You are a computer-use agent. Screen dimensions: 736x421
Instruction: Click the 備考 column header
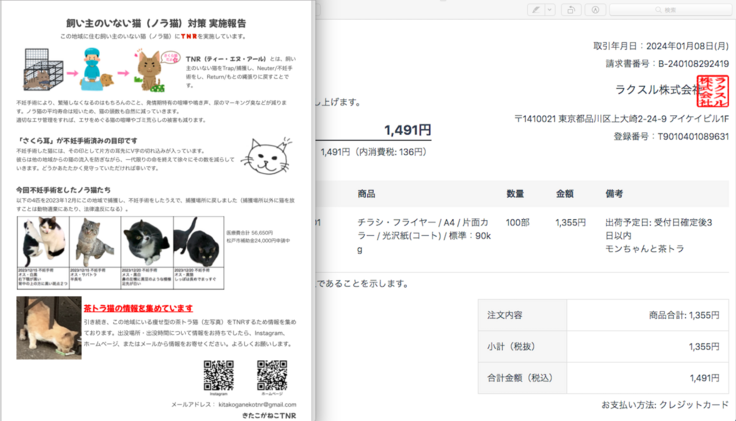click(614, 193)
